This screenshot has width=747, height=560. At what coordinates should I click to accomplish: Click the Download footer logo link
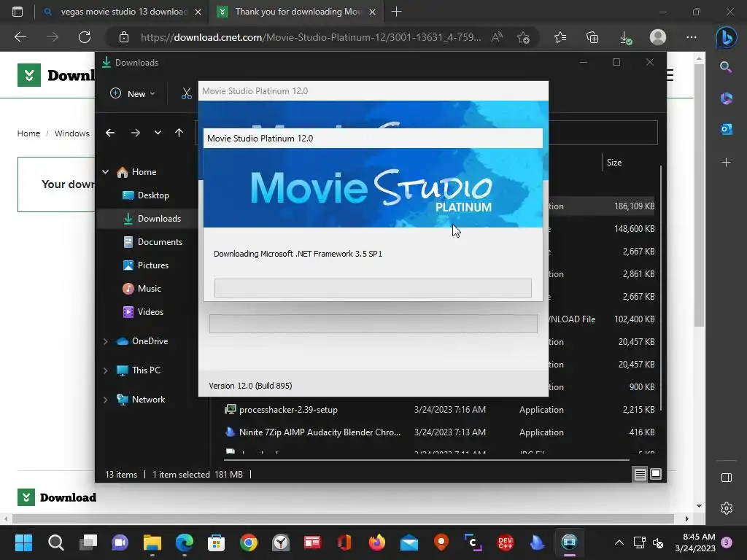point(57,497)
